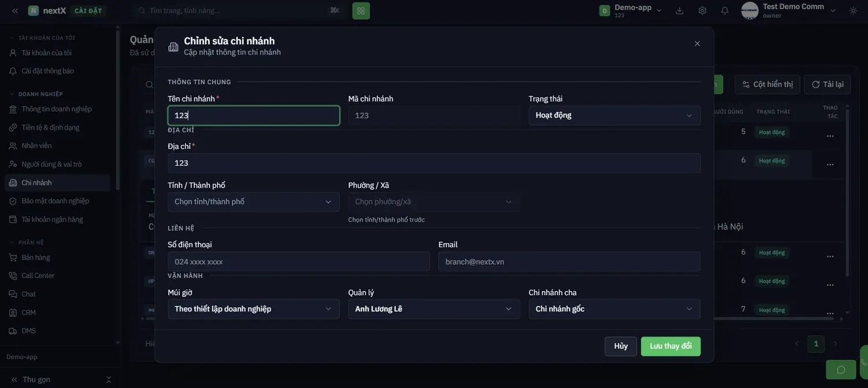The width and height of the screenshot is (868, 388).
Task: Open Call Center module
Action: 57,276
